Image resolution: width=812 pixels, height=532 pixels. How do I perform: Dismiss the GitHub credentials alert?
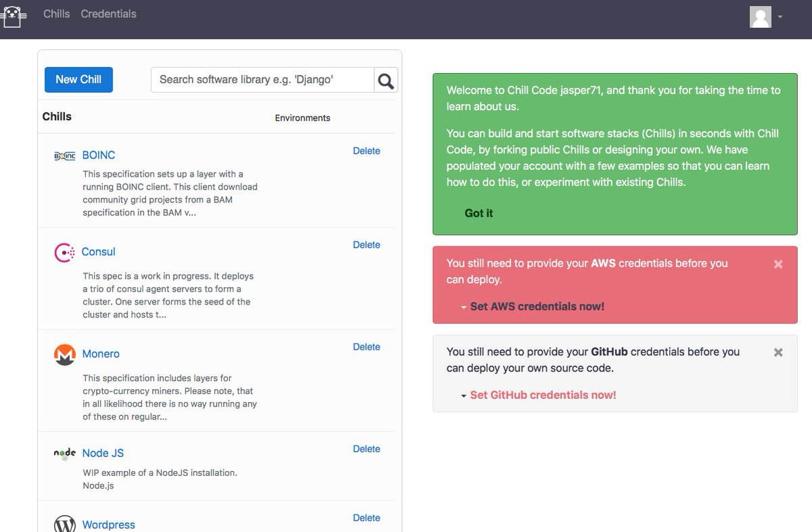(x=778, y=352)
